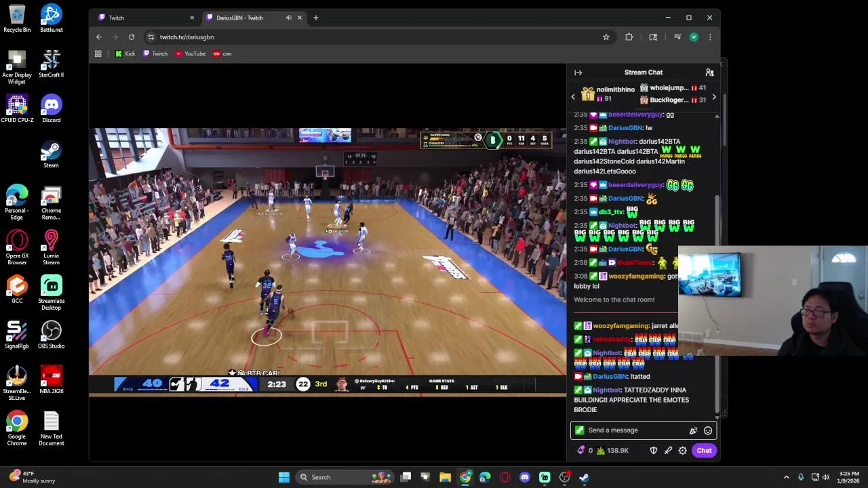Open CPUID CPU-Z desktop shortcut

coord(17,109)
